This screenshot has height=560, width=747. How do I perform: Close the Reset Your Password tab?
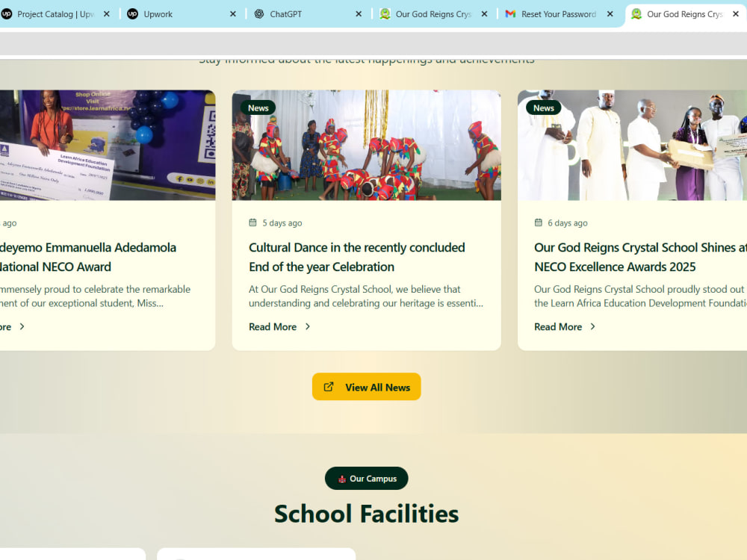[x=610, y=14]
